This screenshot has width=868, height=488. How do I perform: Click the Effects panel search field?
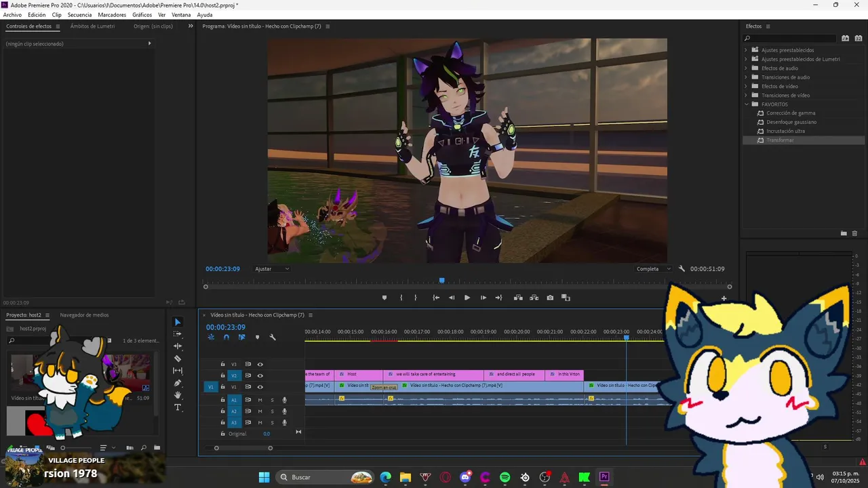[790, 39]
